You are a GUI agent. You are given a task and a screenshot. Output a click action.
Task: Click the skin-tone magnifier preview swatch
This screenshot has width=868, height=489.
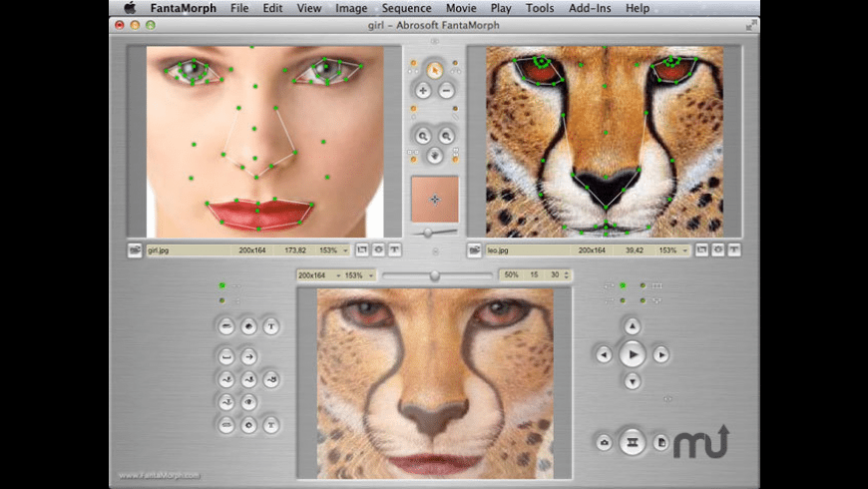point(435,200)
